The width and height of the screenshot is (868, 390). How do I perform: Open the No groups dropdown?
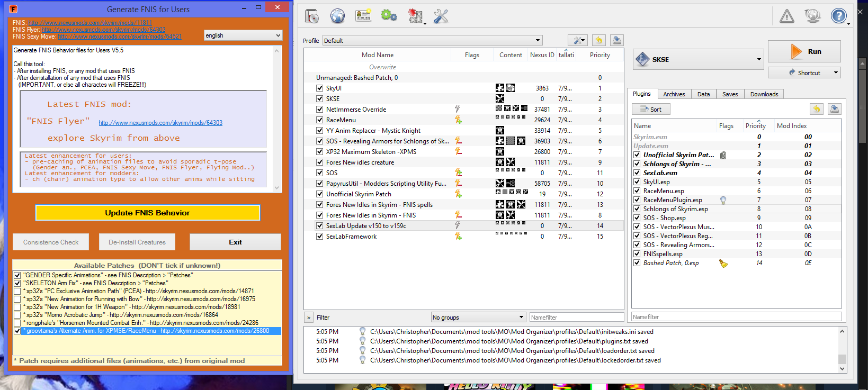click(x=478, y=318)
